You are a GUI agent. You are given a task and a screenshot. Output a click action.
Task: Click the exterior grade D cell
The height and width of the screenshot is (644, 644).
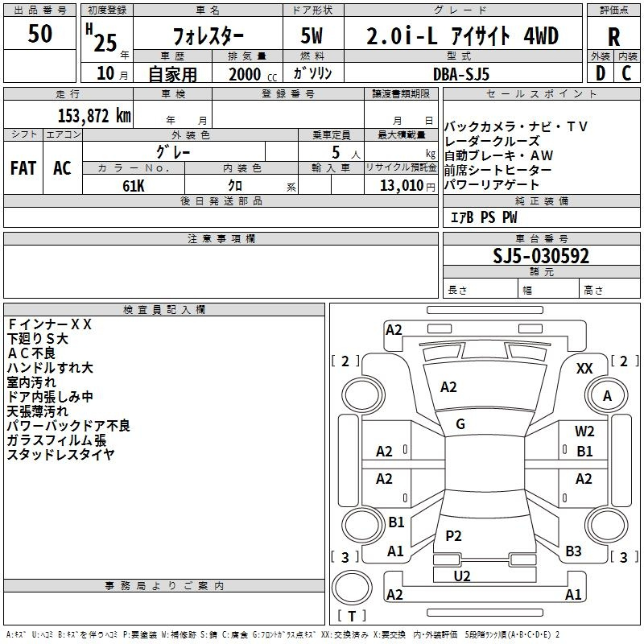click(x=600, y=73)
